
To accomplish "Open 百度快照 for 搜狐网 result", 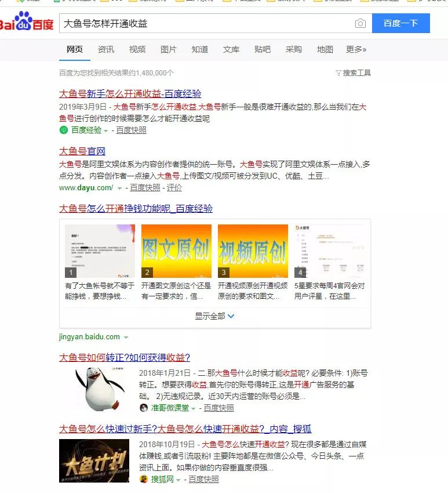I will pos(203,479).
